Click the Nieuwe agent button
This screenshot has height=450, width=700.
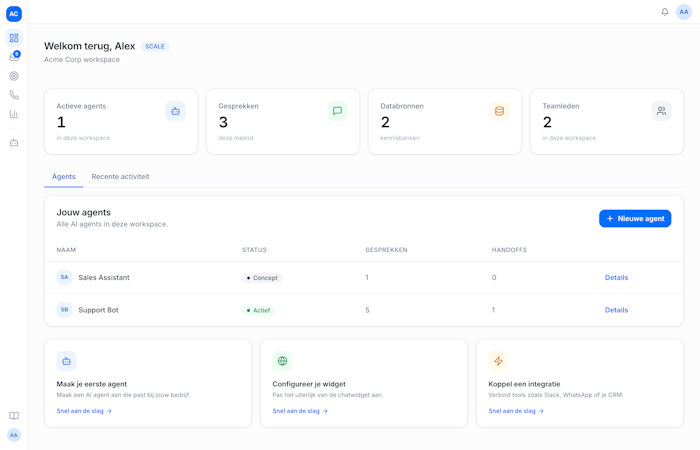pos(635,218)
